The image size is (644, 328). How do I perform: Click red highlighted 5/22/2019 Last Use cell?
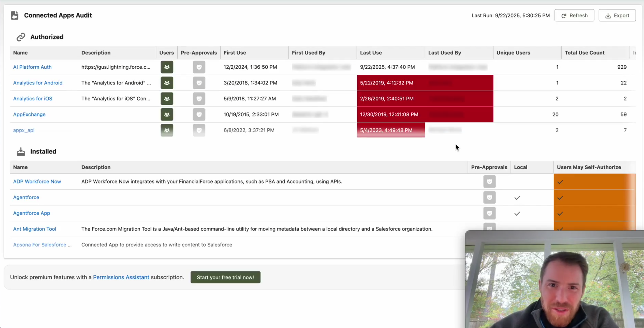(387, 83)
